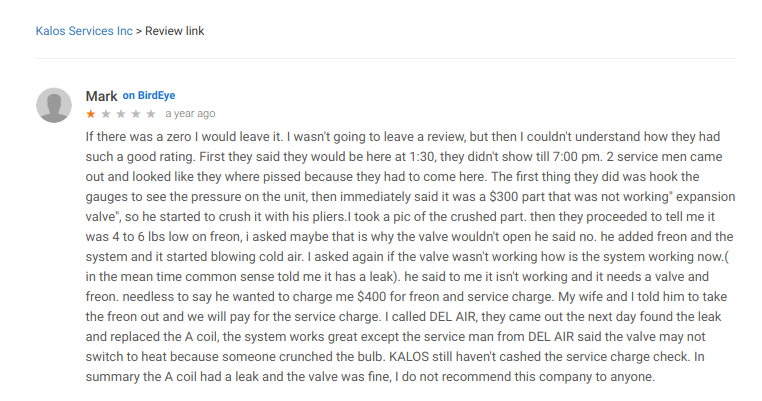Click the second gray rating star
The image size is (762, 401).
105,114
